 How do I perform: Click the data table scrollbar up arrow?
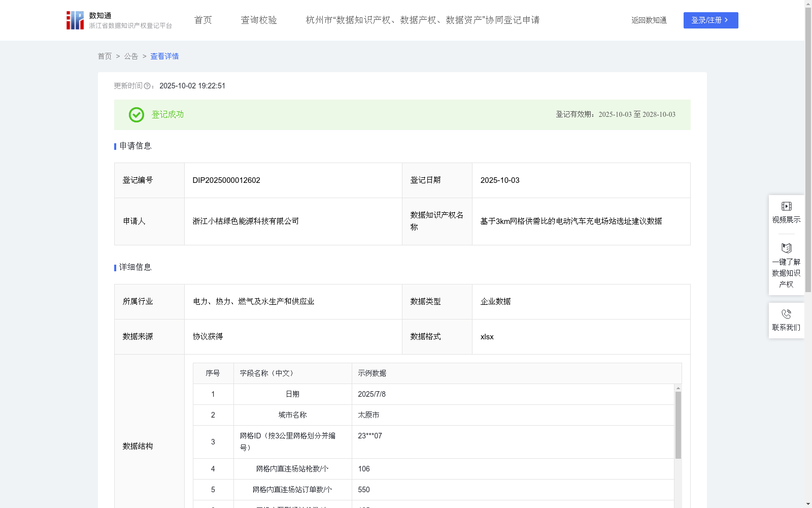[x=678, y=388]
